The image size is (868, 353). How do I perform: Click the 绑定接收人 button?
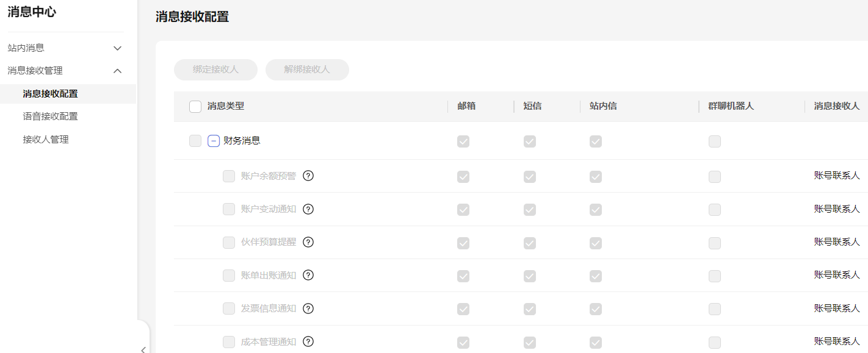tap(215, 70)
